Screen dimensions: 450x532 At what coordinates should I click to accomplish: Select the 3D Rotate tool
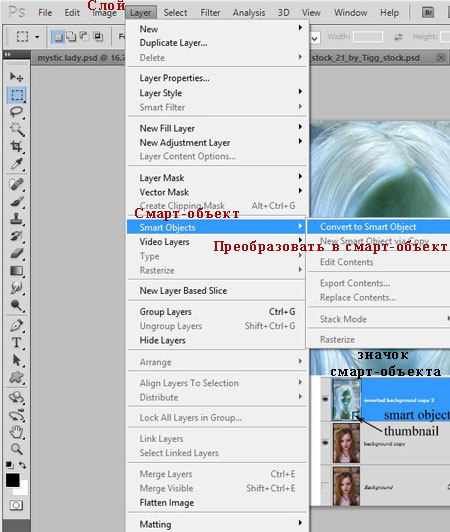16,397
